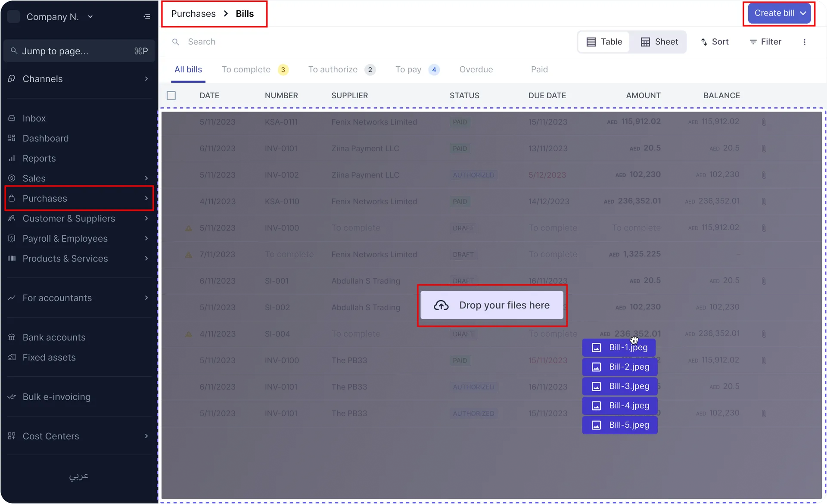Screen dimensions: 827x504
Task: Click the Cost Centers grid icon
Action: coord(12,436)
